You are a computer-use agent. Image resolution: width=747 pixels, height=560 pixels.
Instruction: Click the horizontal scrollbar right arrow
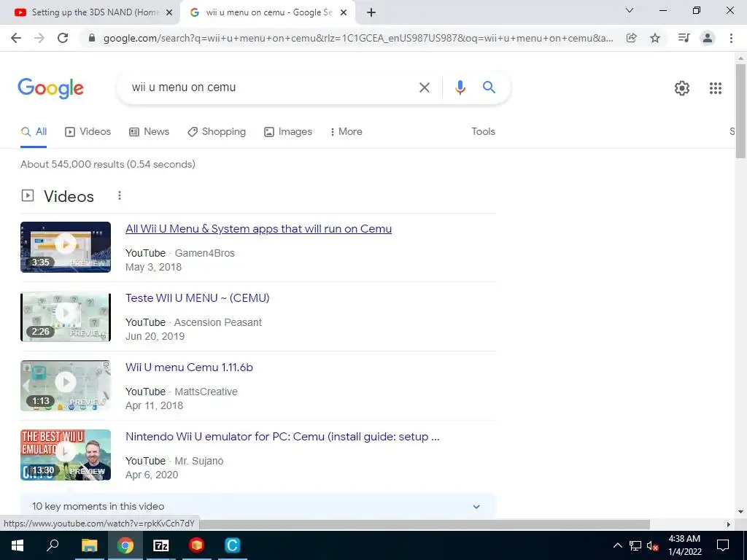729,524
